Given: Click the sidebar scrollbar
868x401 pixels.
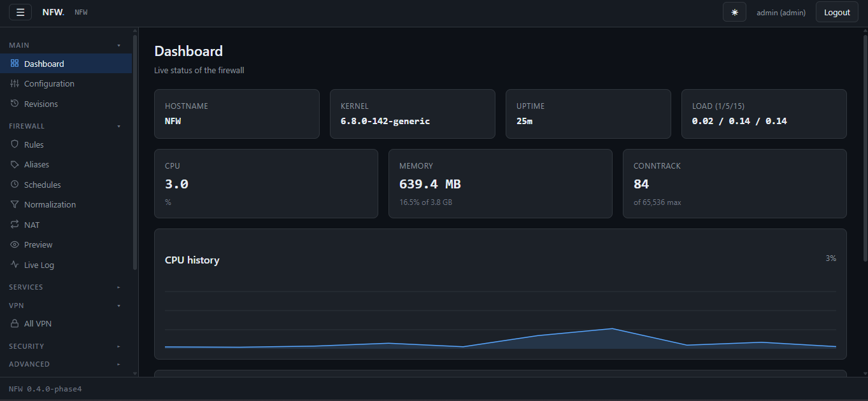Looking at the screenshot, I should point(135,153).
